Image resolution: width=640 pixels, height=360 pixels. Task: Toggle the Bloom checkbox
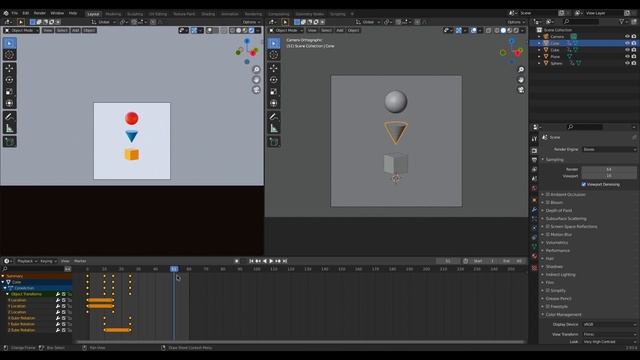click(x=548, y=202)
